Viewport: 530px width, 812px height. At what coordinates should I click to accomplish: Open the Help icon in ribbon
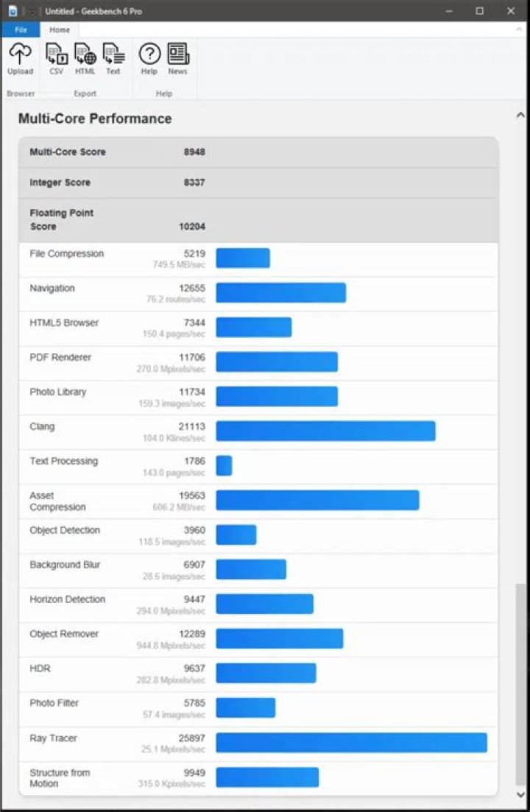(149, 59)
